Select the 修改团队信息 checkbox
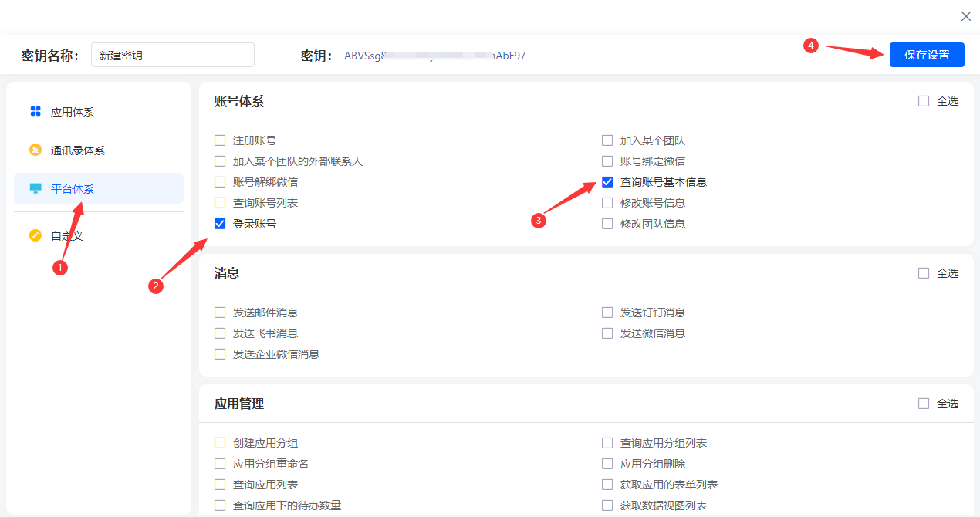Viewport: 980px width, 517px height. click(x=607, y=224)
